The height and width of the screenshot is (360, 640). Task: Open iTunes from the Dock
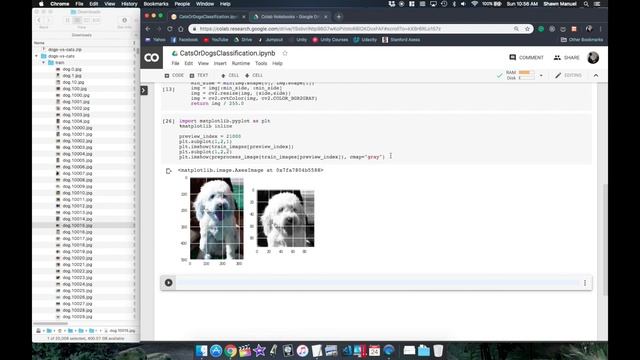(x=302, y=351)
